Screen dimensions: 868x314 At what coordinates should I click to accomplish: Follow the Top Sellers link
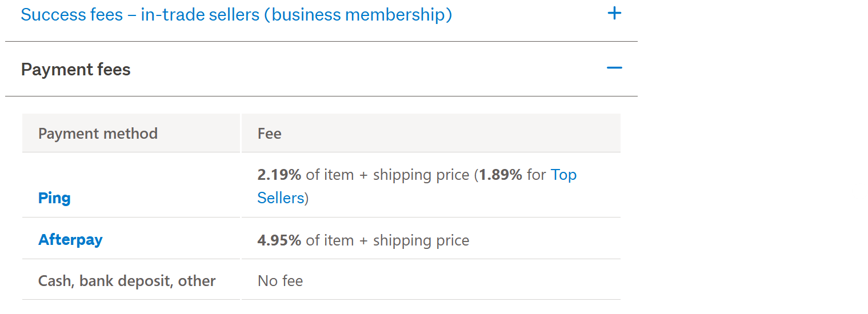click(x=563, y=175)
